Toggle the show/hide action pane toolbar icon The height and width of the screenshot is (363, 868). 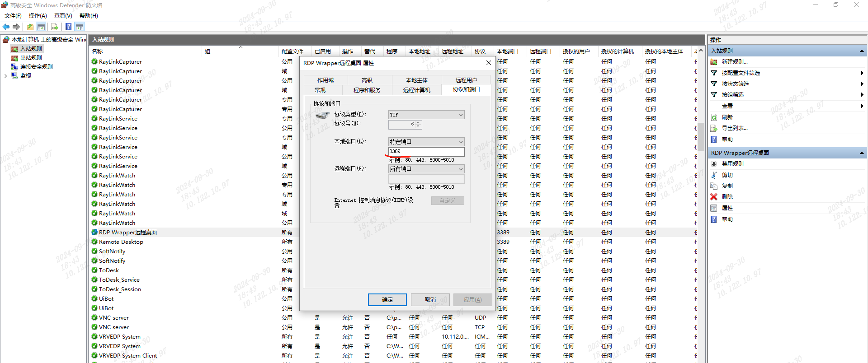(80, 27)
